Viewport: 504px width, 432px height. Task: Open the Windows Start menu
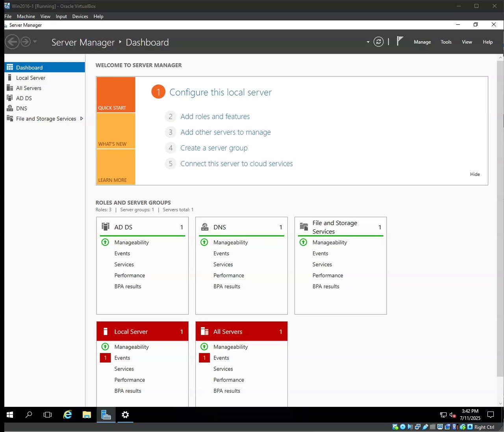(10, 415)
